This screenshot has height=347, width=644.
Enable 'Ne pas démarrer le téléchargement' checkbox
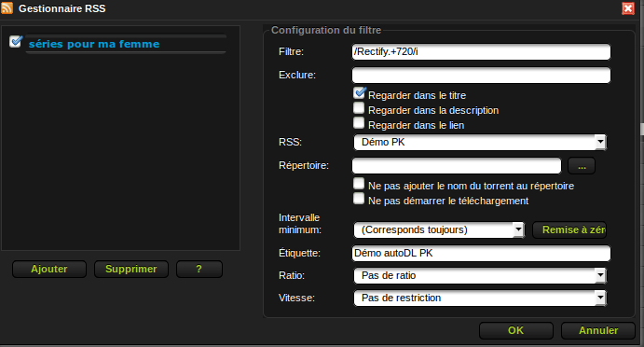[359, 198]
